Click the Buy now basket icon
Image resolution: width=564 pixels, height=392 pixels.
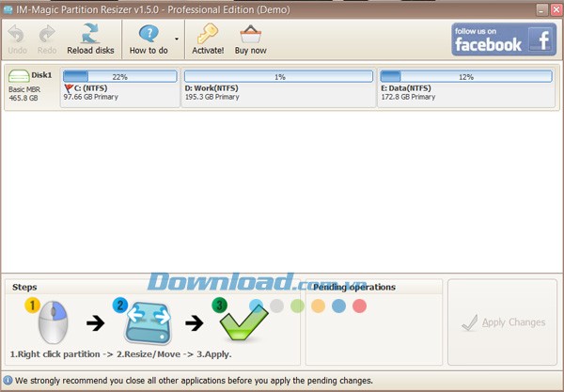click(251, 35)
